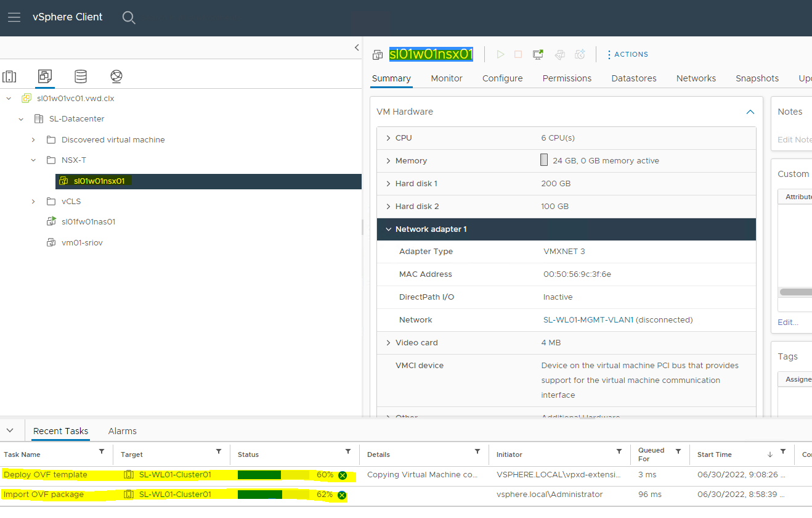The height and width of the screenshot is (518, 812).
Task: Filter the Target column
Action: point(219,451)
